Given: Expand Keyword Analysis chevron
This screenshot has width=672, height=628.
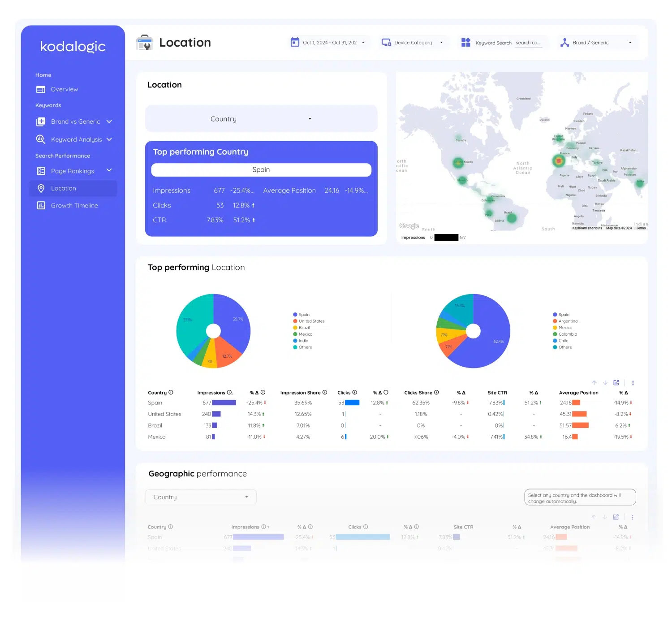Looking at the screenshot, I should (109, 139).
